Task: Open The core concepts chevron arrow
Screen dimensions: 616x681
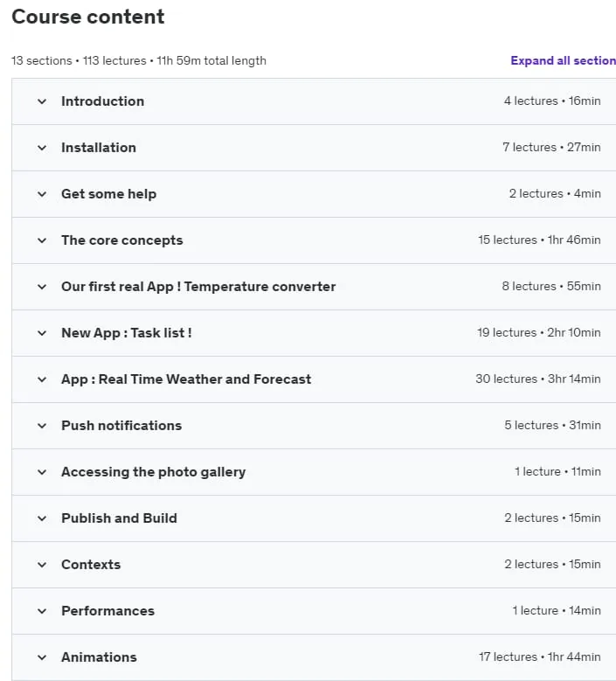Action: (42, 240)
